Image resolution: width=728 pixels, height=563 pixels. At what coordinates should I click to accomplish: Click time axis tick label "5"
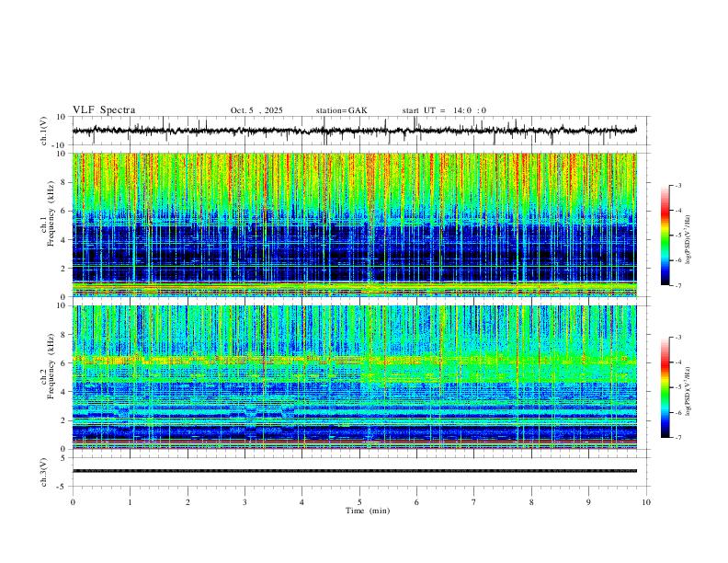(359, 502)
